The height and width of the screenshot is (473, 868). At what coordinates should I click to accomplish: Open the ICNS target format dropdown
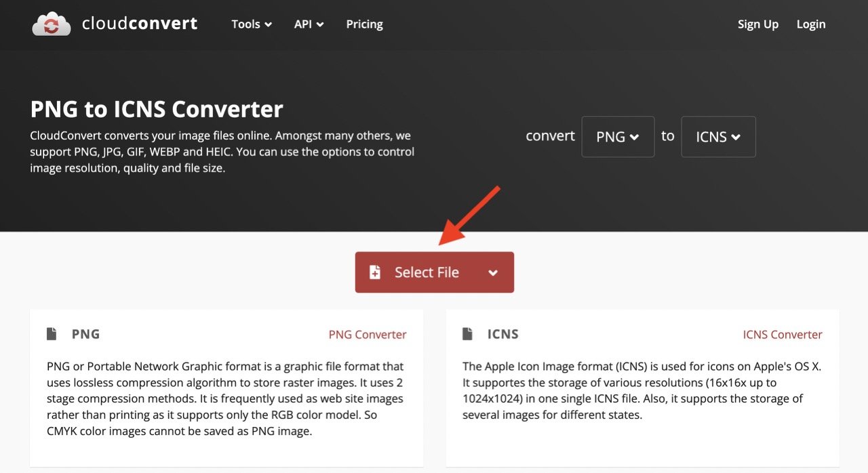[718, 137]
